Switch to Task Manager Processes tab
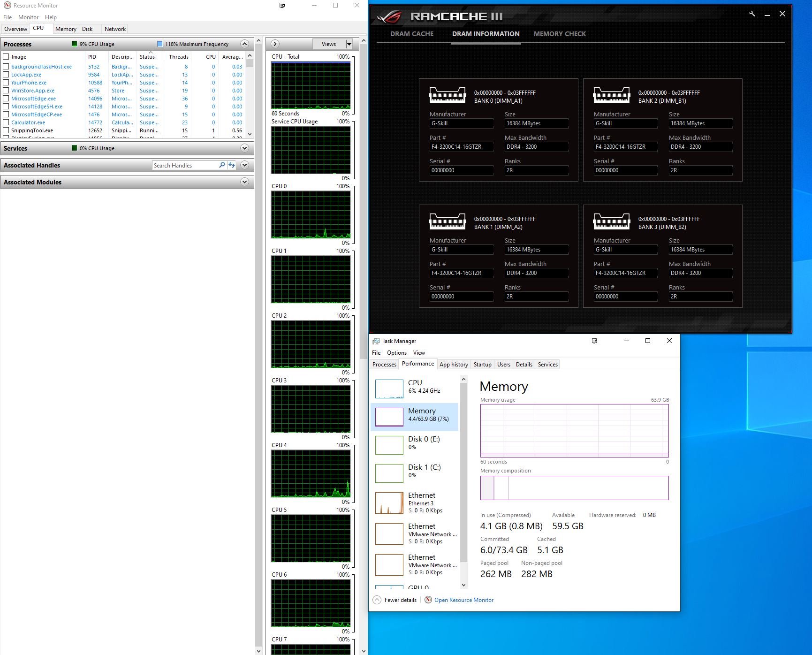This screenshot has height=655, width=812. tap(384, 365)
